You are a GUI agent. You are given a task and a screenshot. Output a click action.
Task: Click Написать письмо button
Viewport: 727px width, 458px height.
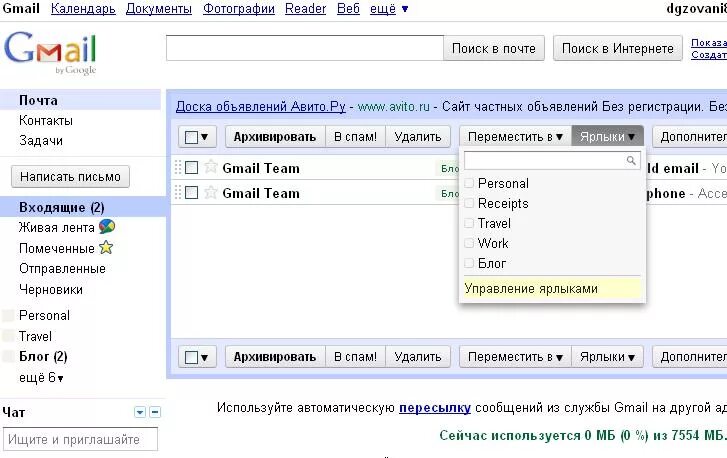(x=70, y=177)
